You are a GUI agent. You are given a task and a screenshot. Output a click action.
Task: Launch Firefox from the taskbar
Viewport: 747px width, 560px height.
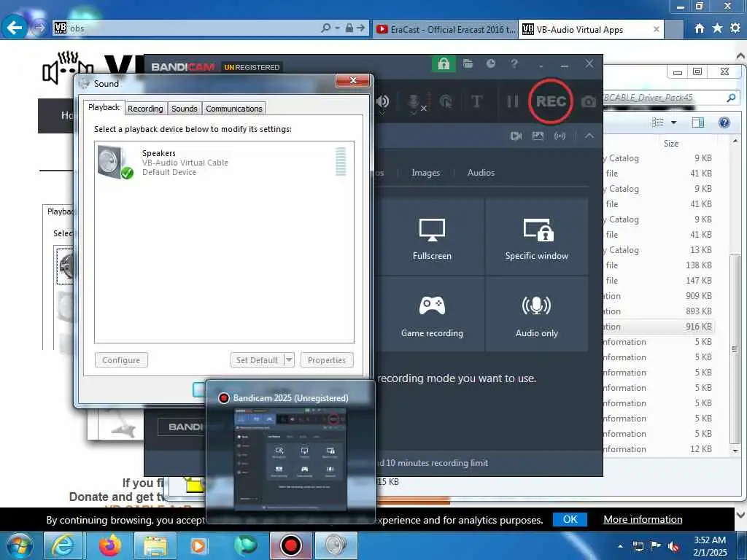109,545
